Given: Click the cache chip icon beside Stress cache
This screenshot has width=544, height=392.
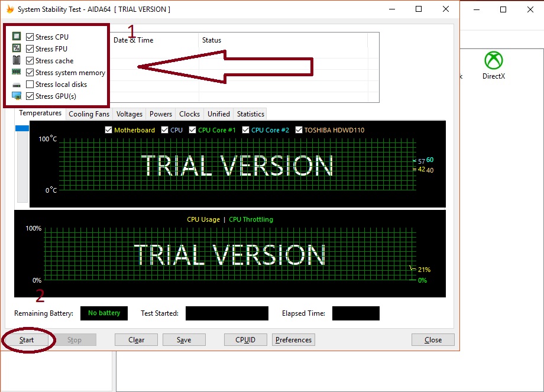Looking at the screenshot, I should pyautogui.click(x=17, y=60).
